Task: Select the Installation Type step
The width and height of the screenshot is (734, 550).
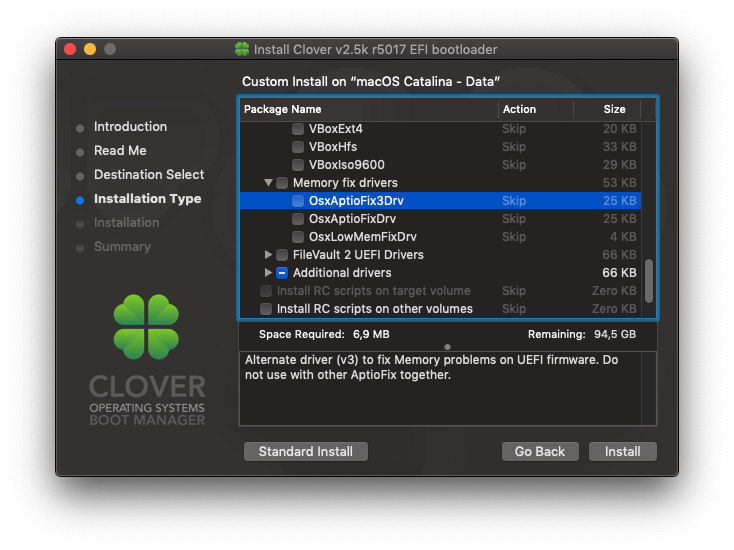Action: [147, 198]
